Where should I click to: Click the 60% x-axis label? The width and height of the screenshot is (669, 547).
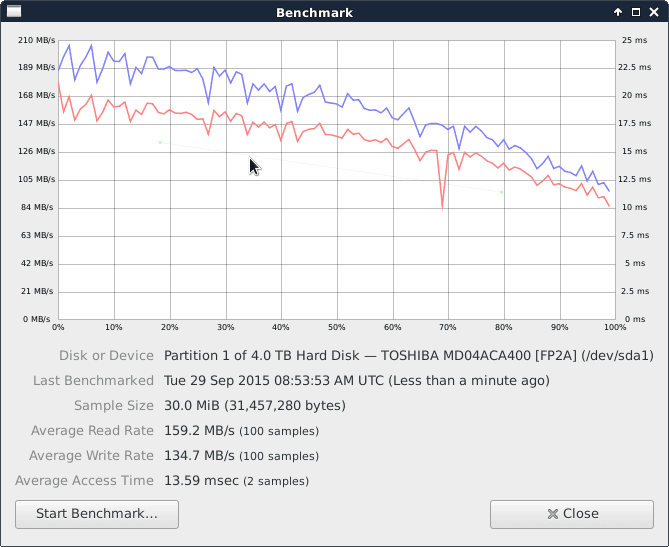click(x=393, y=327)
